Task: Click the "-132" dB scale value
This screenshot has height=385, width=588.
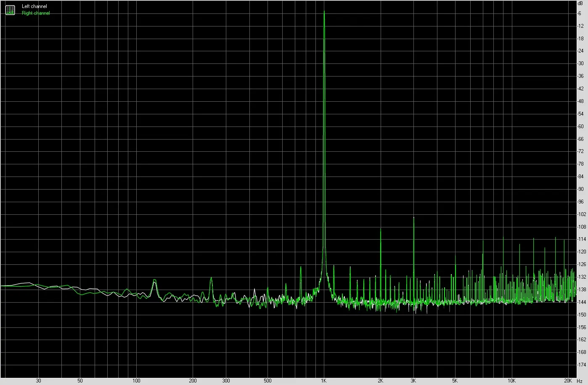Action: tap(582, 277)
